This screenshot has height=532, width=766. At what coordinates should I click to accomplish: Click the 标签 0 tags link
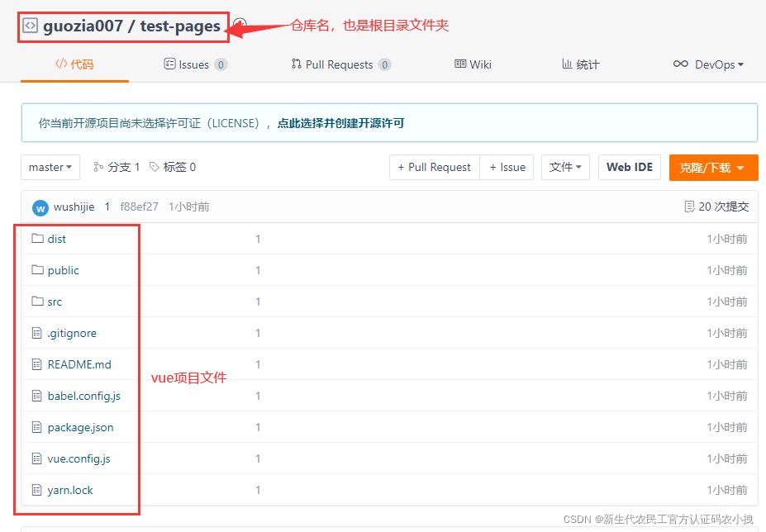(x=173, y=167)
